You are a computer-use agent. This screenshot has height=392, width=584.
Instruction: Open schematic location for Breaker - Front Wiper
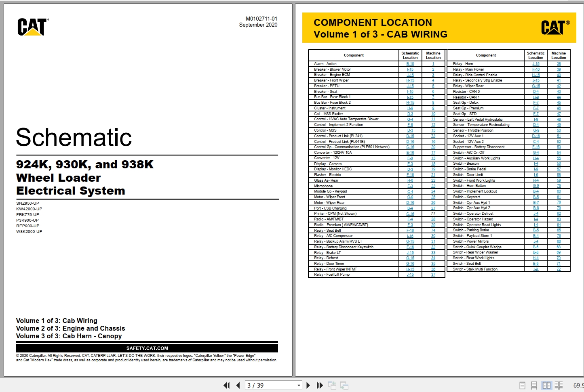410,80
